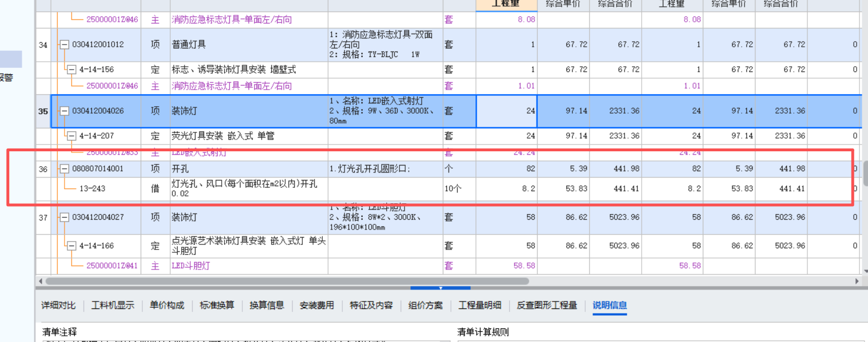Collapse the 4-14-166 quota row
Viewport: 868px width, 342px height.
71,246
